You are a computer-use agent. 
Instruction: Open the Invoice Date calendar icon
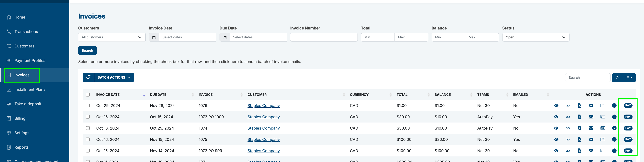[x=154, y=37]
